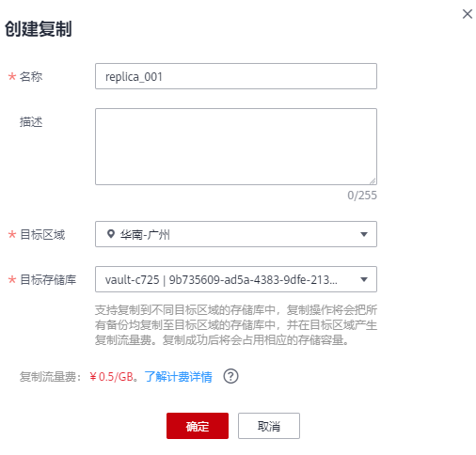476x455 pixels.
Task: Click the 名称 field label
Action: pyautogui.click(x=31, y=76)
